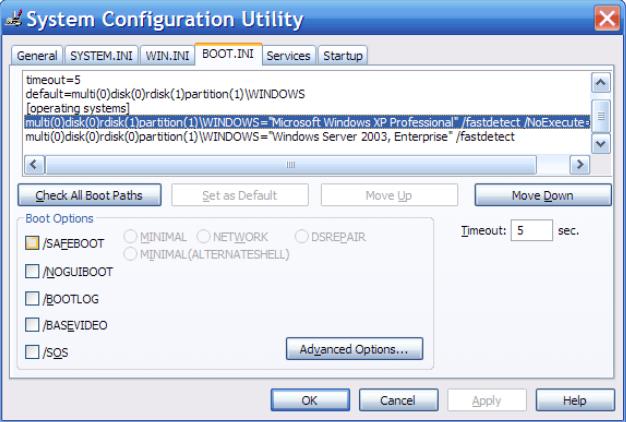This screenshot has height=422, width=626.
Task: Click the horizontal scroll right arrow
Action: click(580, 164)
